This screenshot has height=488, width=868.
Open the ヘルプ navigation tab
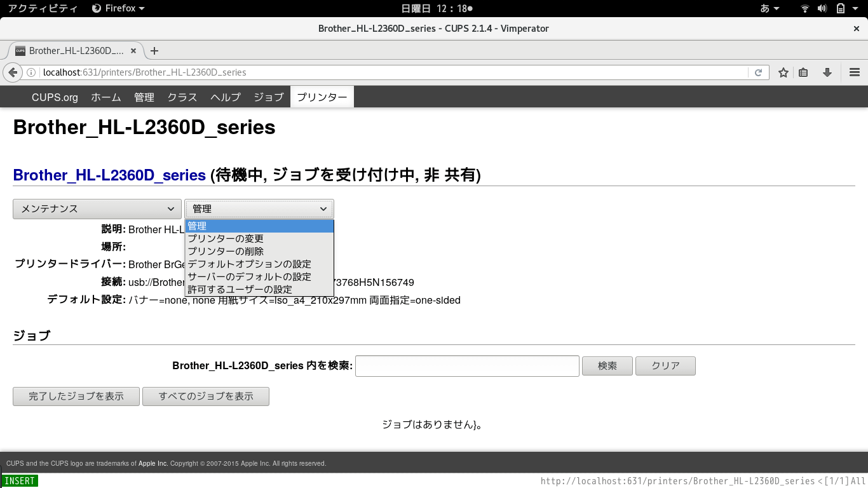pyautogui.click(x=226, y=97)
